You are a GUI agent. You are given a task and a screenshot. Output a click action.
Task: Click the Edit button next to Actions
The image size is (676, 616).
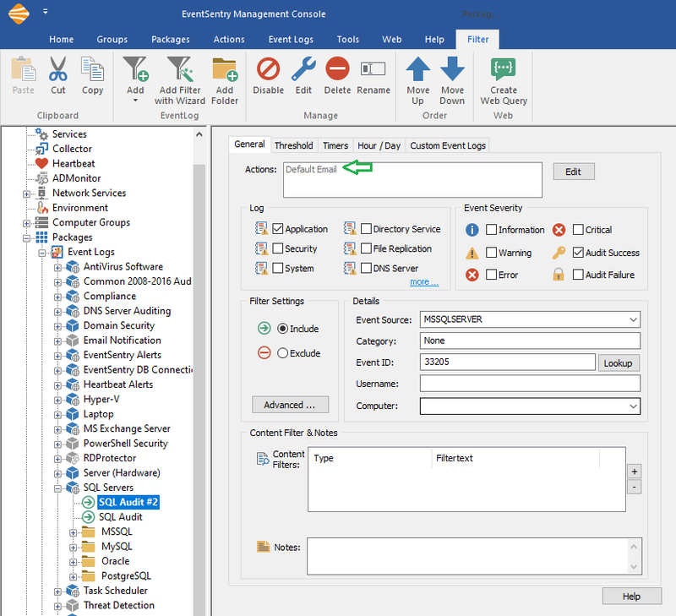pos(574,172)
